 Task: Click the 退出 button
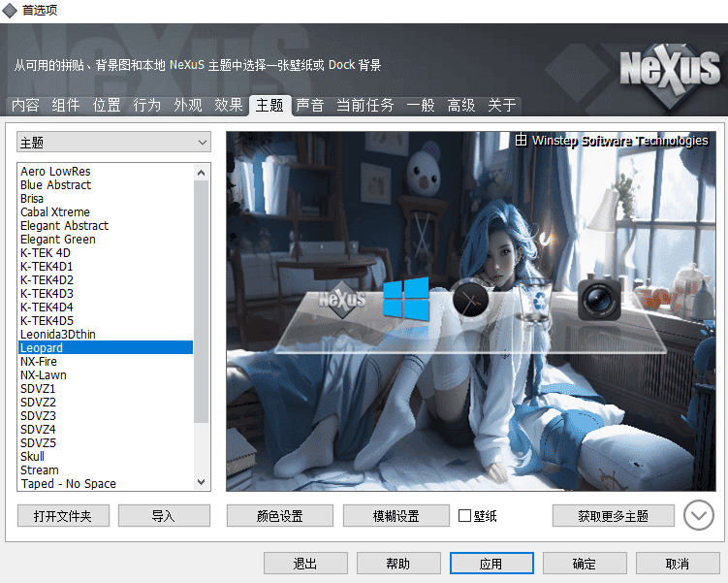(305, 564)
